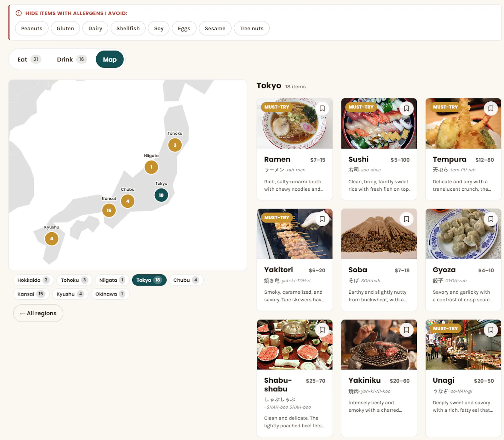
Task: Click the Shabu-shabu dish title
Action: click(x=278, y=385)
